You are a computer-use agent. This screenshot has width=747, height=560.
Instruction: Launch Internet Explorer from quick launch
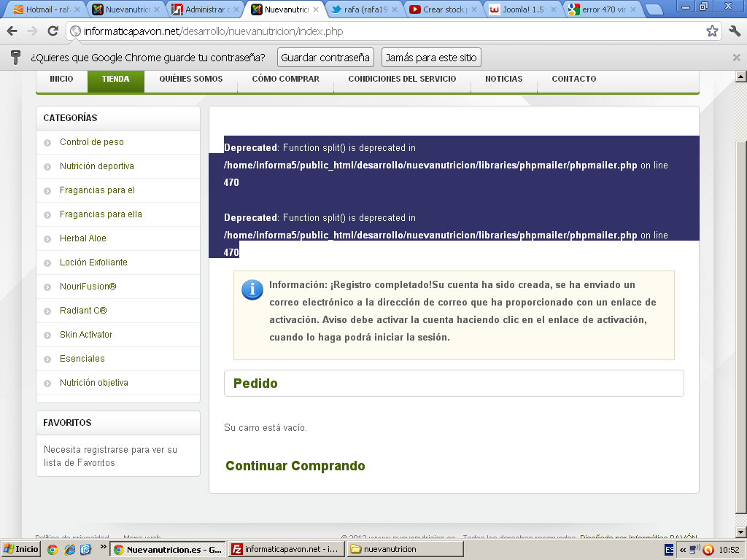[x=69, y=550]
